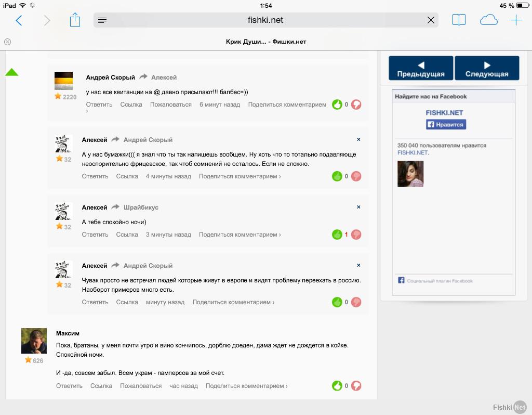Click the green scroll-to-top triangle

point(11,72)
